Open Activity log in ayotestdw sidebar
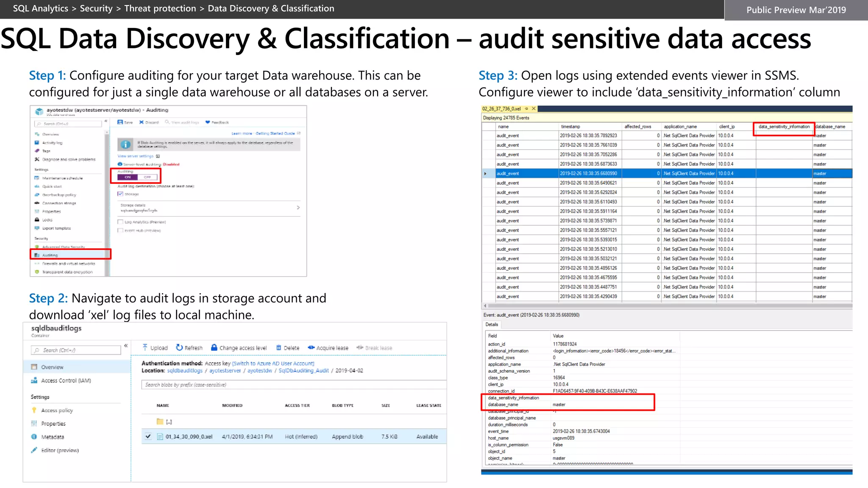The width and height of the screenshot is (868, 488). (52, 143)
